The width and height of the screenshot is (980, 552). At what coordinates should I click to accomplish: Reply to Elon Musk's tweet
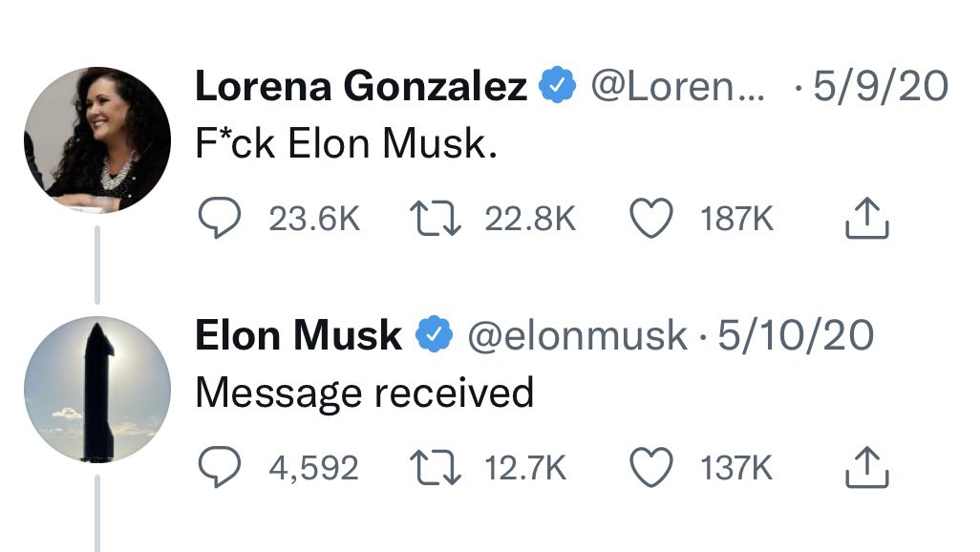(x=219, y=467)
